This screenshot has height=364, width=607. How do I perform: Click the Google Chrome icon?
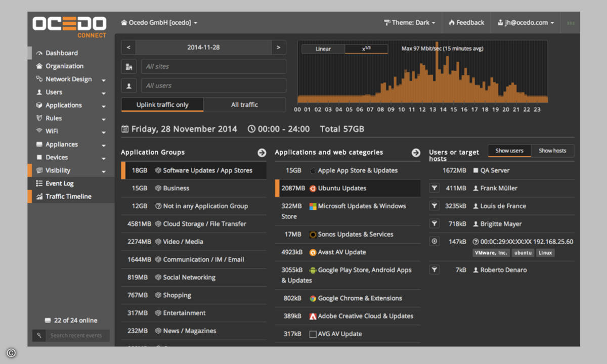pos(313,299)
